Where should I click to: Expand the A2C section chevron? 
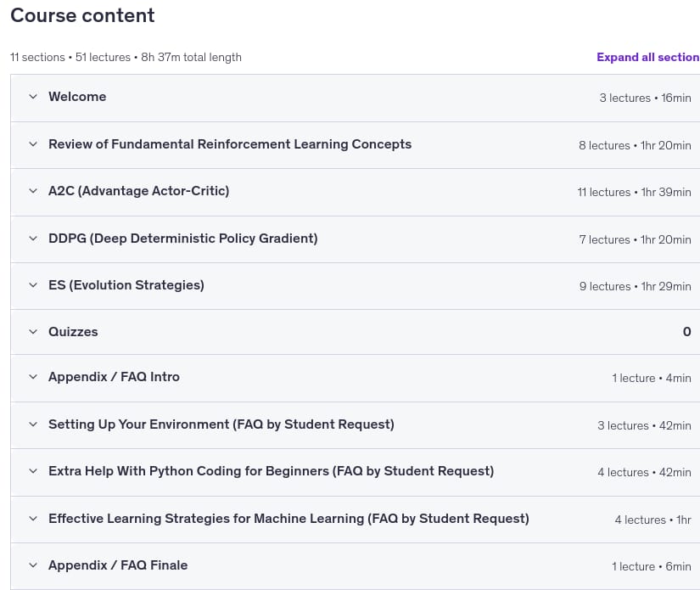point(33,191)
